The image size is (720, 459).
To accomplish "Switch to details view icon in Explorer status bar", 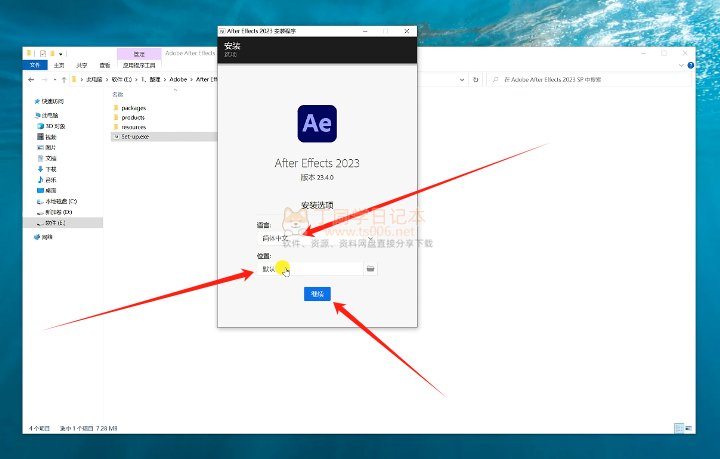I will (679, 428).
